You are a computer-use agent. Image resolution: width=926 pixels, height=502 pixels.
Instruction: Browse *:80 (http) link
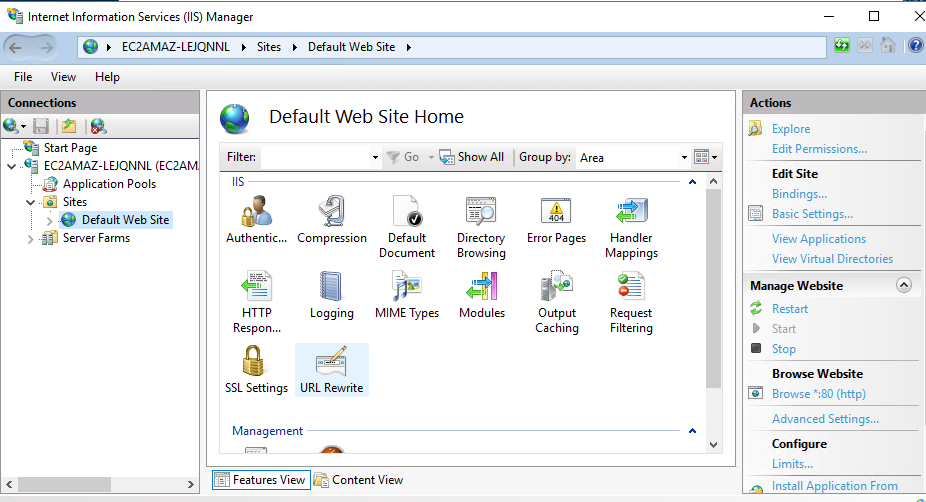tap(819, 394)
